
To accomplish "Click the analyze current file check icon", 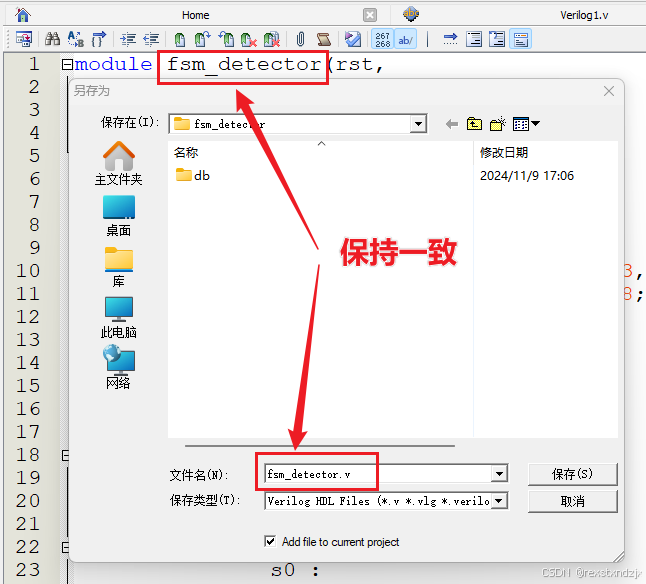I will [353, 40].
